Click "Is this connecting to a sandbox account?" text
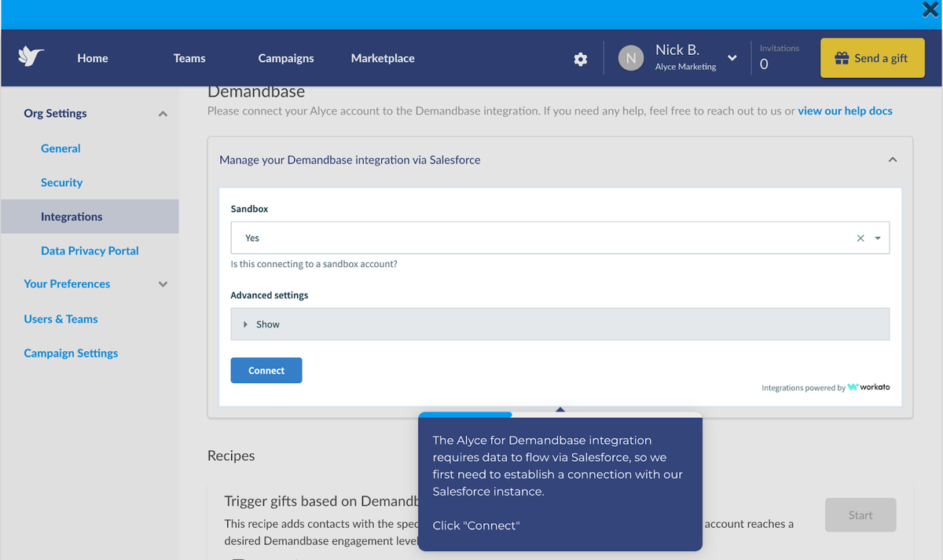 click(314, 264)
